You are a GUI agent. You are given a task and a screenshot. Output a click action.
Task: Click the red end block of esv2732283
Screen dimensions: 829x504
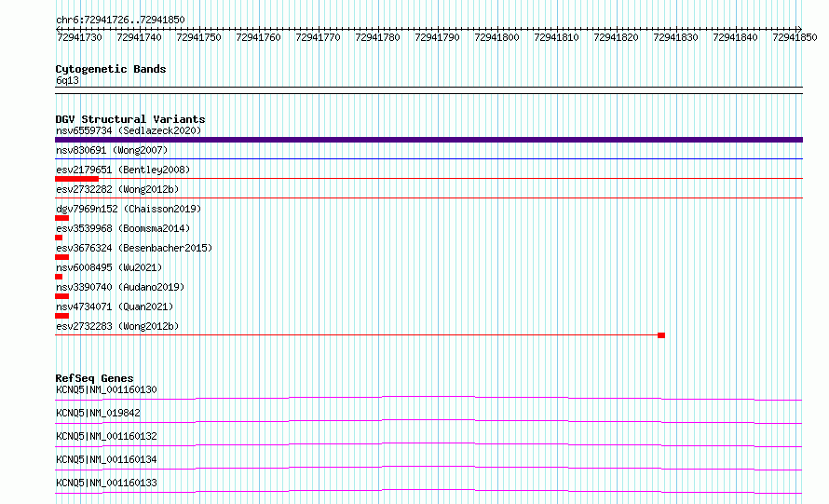click(661, 335)
